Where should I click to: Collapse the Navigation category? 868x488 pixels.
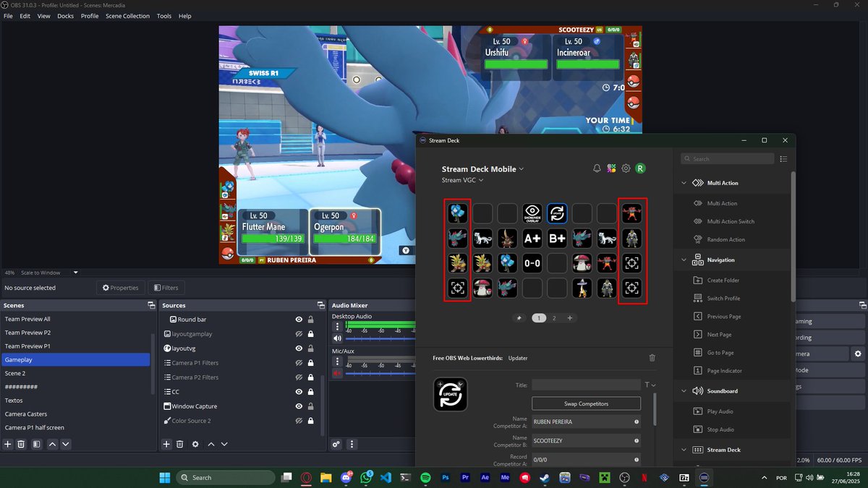click(x=684, y=260)
